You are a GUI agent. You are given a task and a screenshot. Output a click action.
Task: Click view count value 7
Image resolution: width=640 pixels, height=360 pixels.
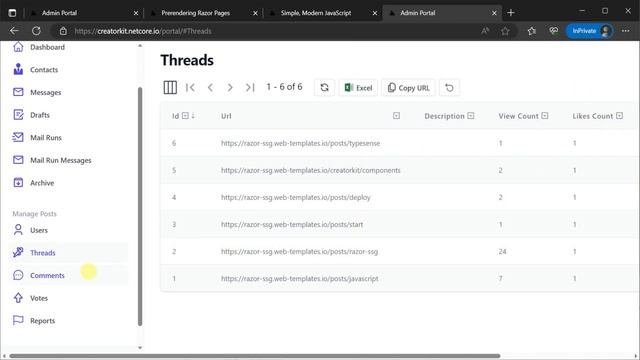(x=500, y=278)
